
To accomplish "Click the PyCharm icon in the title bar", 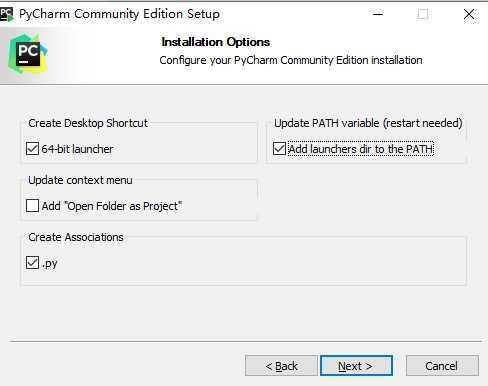I will coord(6,14).
